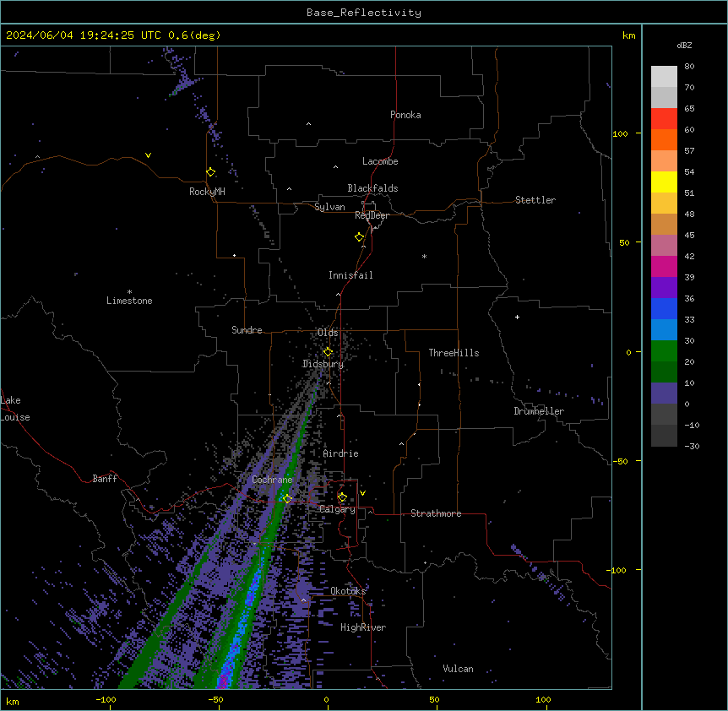Select the Olds town label

[328, 333]
